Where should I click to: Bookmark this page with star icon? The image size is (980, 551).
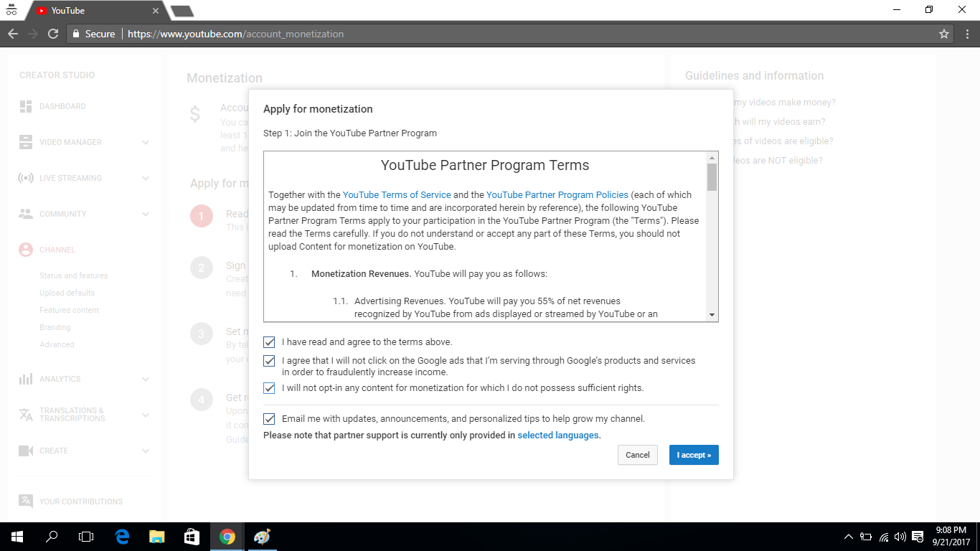(x=944, y=34)
